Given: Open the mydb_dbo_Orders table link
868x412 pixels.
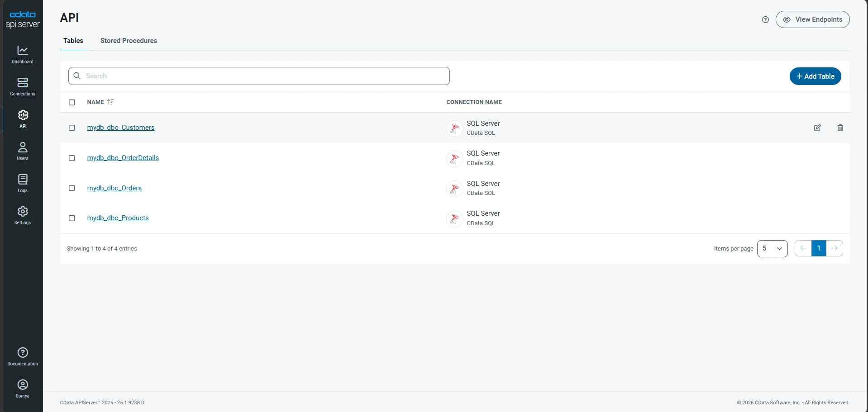Looking at the screenshot, I should pos(114,188).
